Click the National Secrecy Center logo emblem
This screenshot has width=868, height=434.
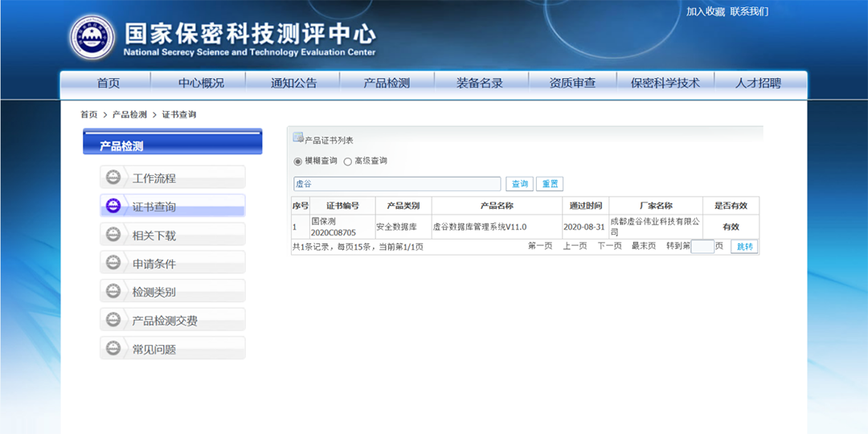click(92, 37)
